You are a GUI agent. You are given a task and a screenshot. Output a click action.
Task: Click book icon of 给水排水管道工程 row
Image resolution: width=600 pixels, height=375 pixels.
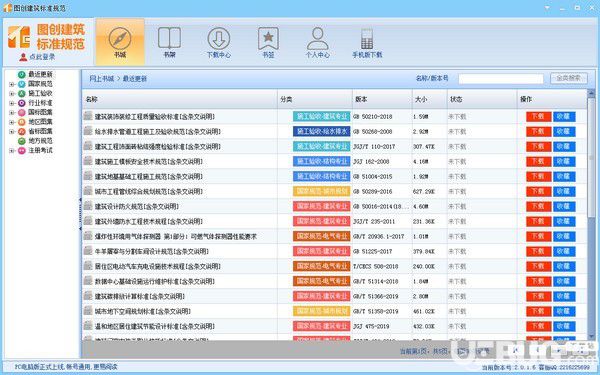click(x=88, y=131)
